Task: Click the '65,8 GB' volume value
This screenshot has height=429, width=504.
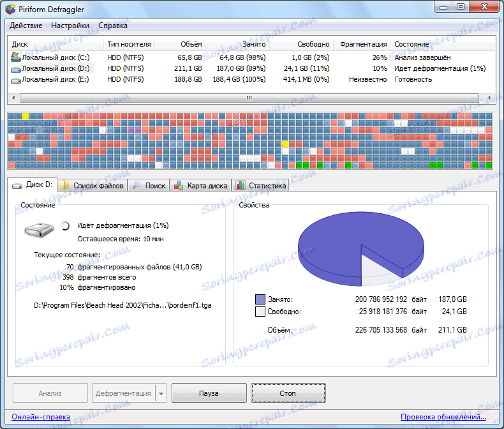Action: pos(189,57)
